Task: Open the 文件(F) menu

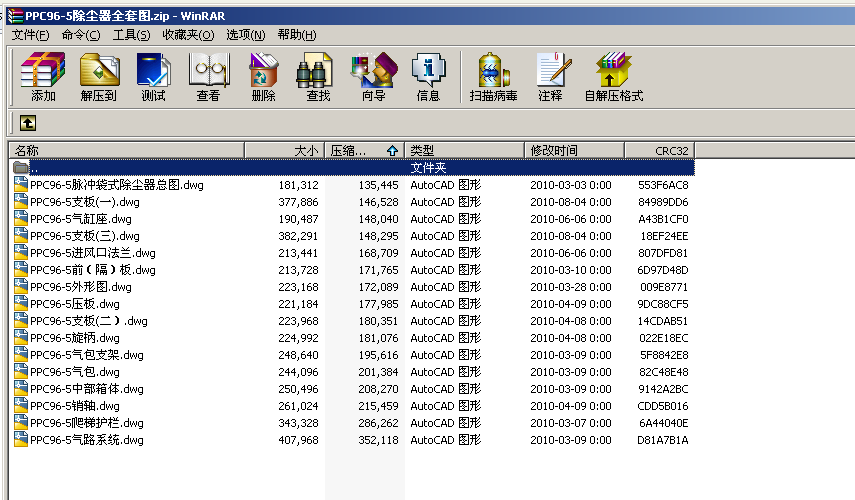Action: click(x=31, y=35)
